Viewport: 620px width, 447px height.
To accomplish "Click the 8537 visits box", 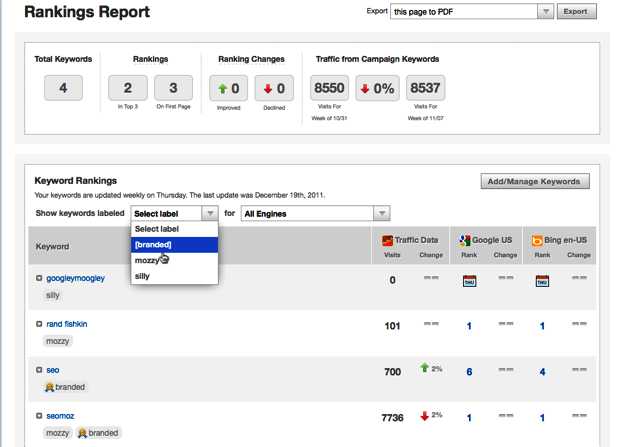I will [x=425, y=88].
